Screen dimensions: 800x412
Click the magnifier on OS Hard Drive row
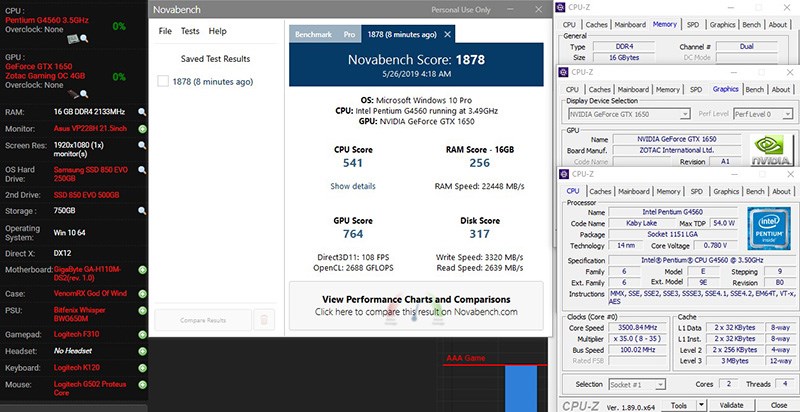[x=142, y=169]
